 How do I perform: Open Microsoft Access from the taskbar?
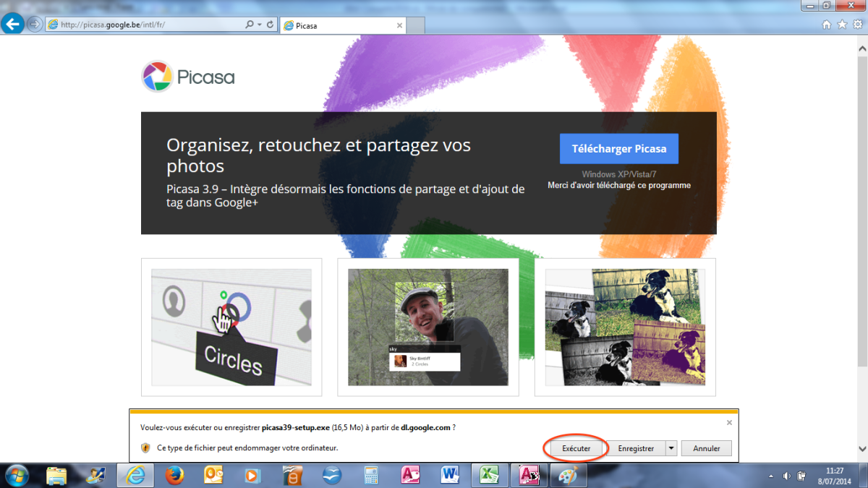click(x=410, y=475)
